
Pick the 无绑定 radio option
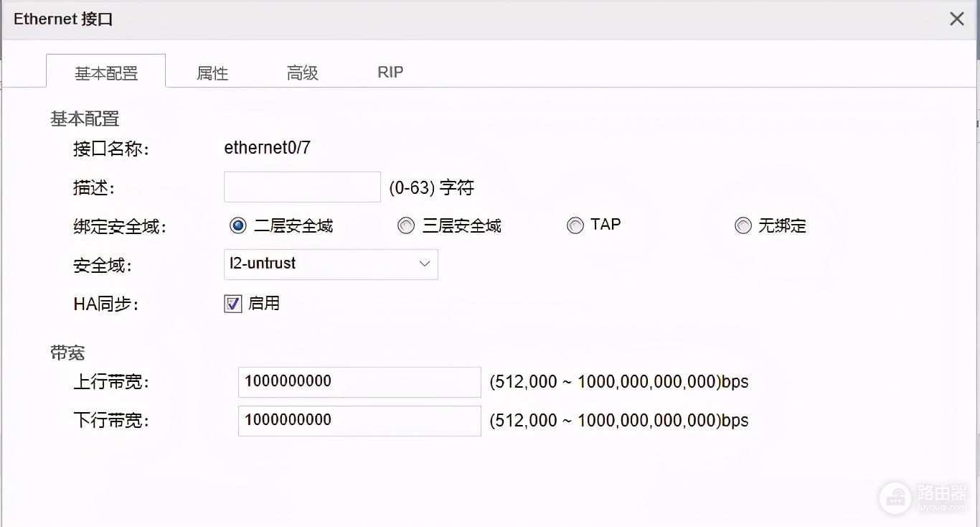pyautogui.click(x=743, y=226)
